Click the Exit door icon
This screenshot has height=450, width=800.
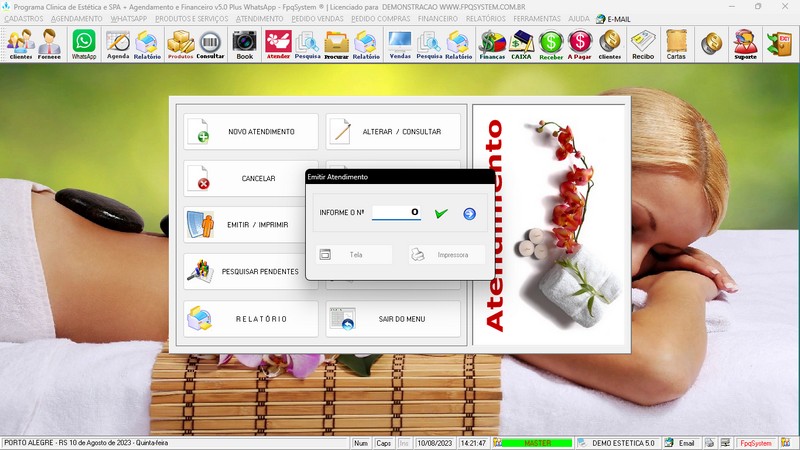[x=780, y=44]
